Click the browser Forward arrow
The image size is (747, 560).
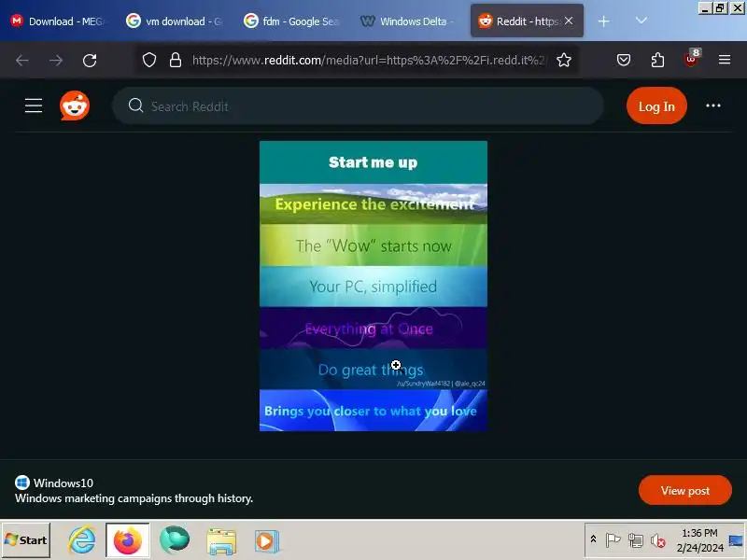(x=56, y=60)
